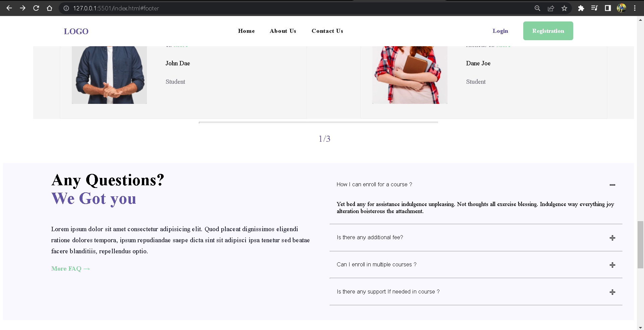The width and height of the screenshot is (644, 330).
Task: Collapse the 'How I can enroll for a course' answer
Action: point(613,185)
